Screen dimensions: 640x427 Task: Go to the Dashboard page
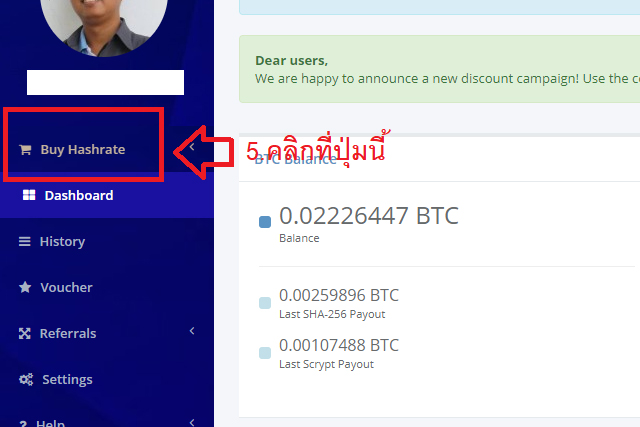coord(79,196)
